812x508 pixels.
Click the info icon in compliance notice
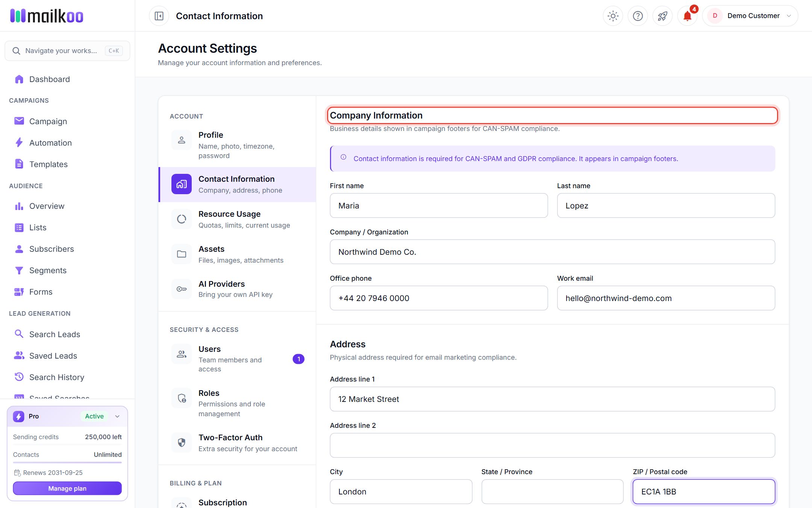pyautogui.click(x=343, y=157)
